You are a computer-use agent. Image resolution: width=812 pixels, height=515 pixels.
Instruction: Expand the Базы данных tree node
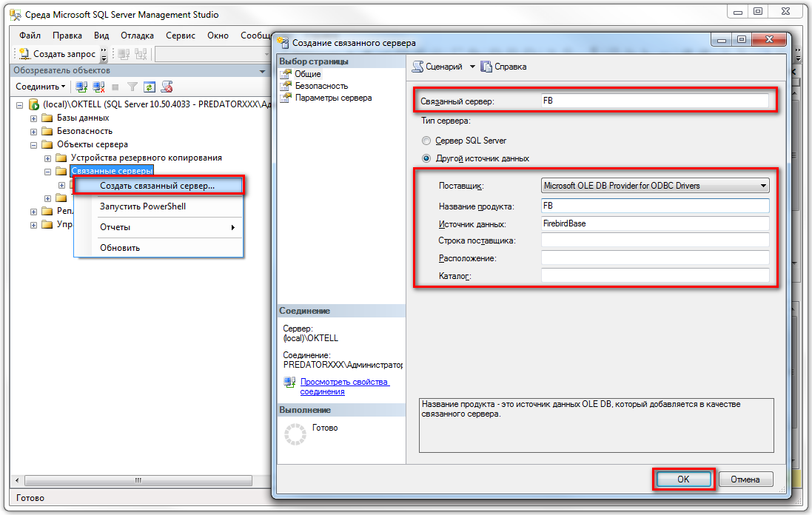33,118
